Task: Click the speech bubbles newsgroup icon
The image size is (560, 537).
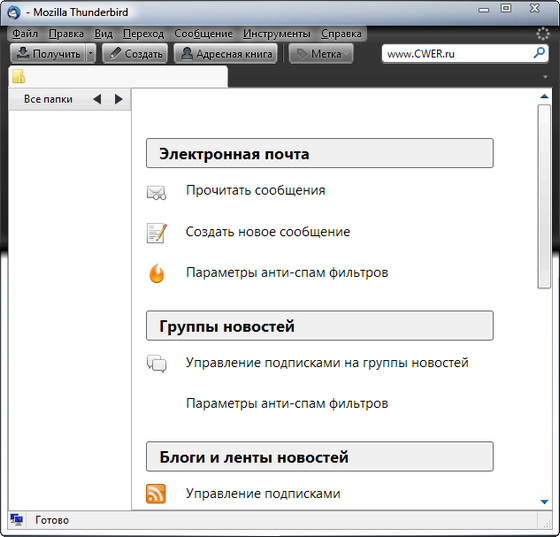Action: tap(157, 363)
